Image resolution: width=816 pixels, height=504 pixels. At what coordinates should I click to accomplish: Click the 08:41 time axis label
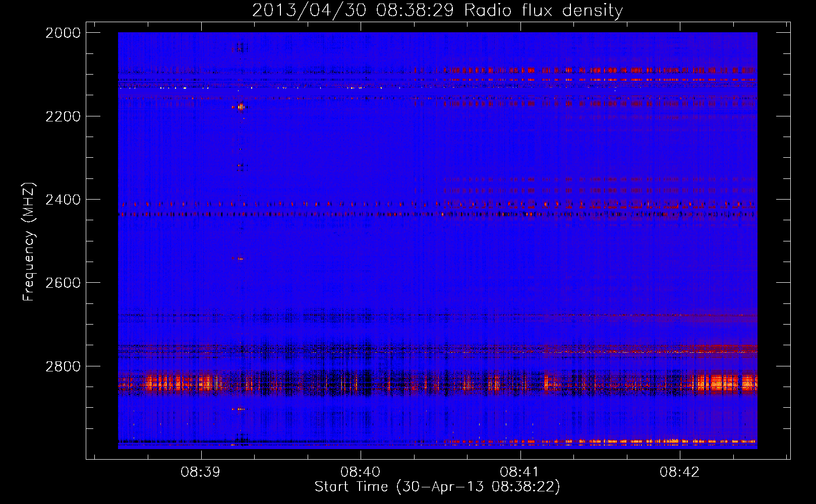[520, 472]
